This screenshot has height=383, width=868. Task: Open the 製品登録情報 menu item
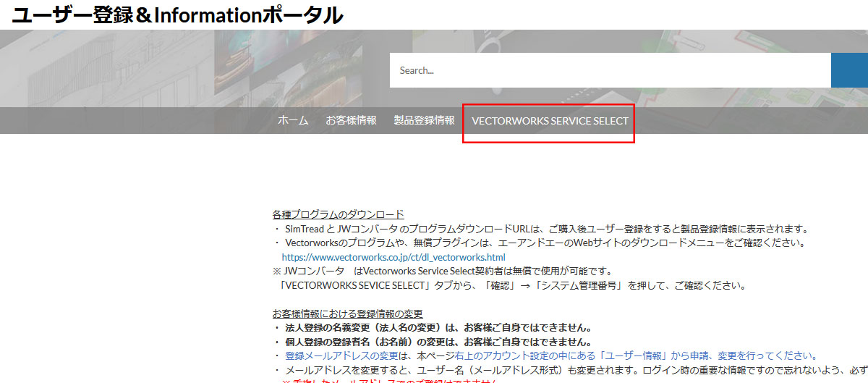(424, 121)
